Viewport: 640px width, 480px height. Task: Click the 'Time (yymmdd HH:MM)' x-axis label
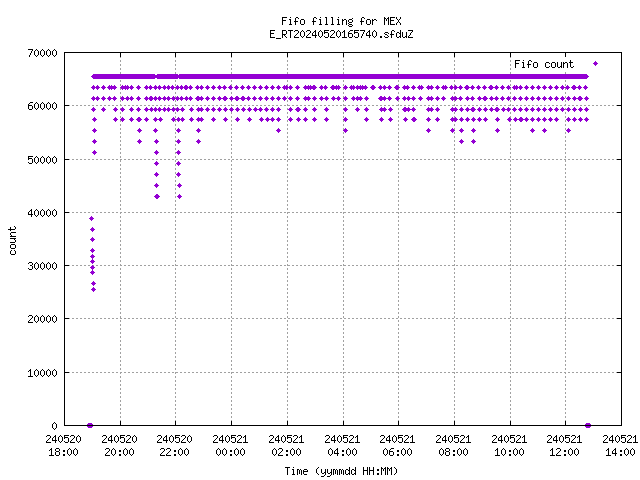coord(341,471)
